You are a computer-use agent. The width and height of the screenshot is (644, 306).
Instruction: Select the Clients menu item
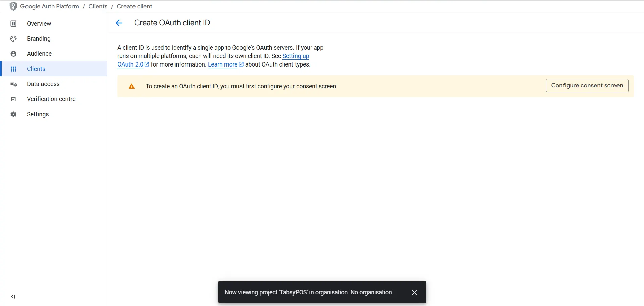(x=54, y=69)
